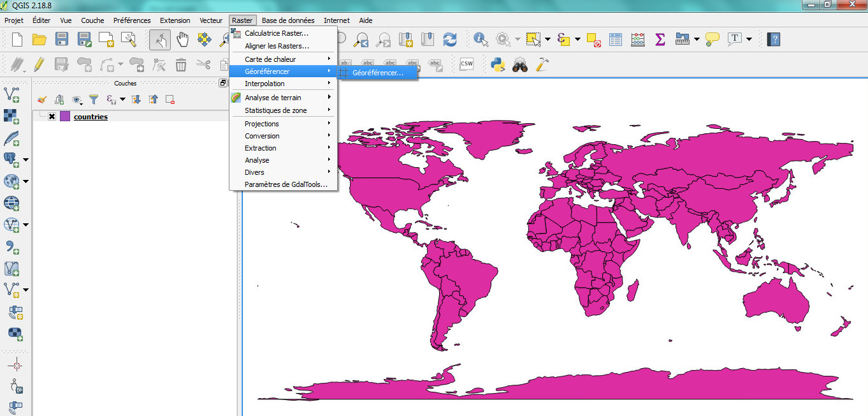This screenshot has height=416, width=868.
Task: Toggle editing with yellow pencil icon
Action: pyautogui.click(x=39, y=64)
